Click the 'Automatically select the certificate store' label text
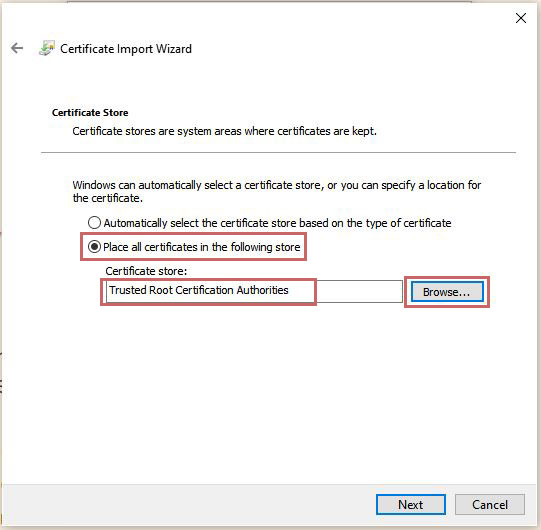 coord(277,223)
